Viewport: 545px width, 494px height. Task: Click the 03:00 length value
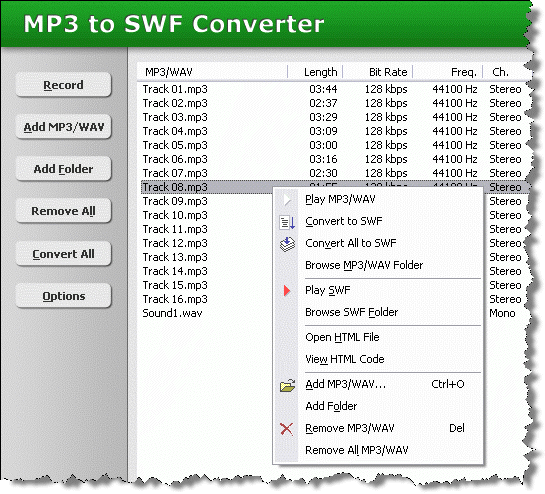(323, 145)
